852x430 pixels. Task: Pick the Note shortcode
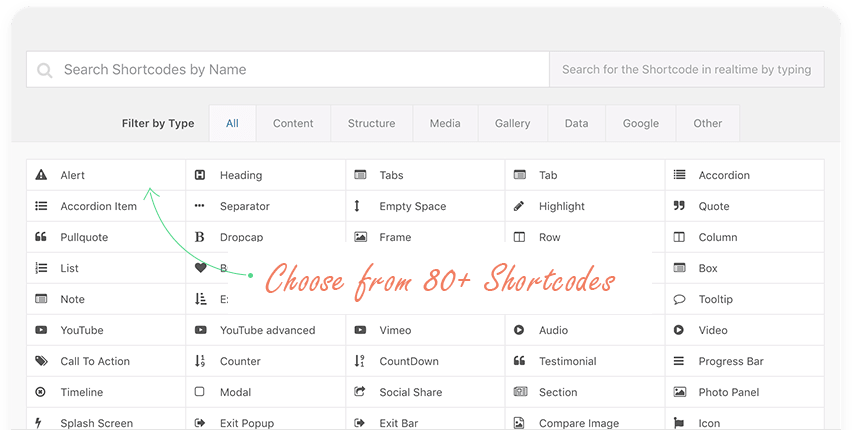(x=106, y=299)
